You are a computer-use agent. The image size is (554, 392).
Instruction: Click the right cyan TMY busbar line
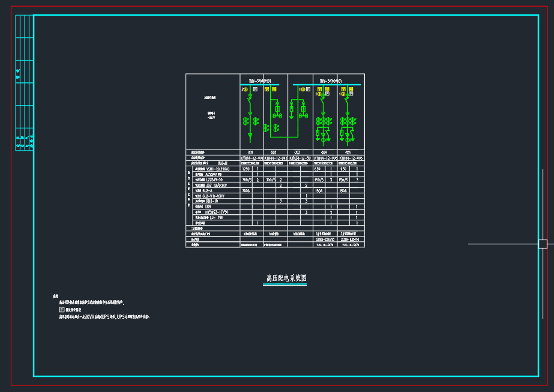pyautogui.click(x=327, y=85)
